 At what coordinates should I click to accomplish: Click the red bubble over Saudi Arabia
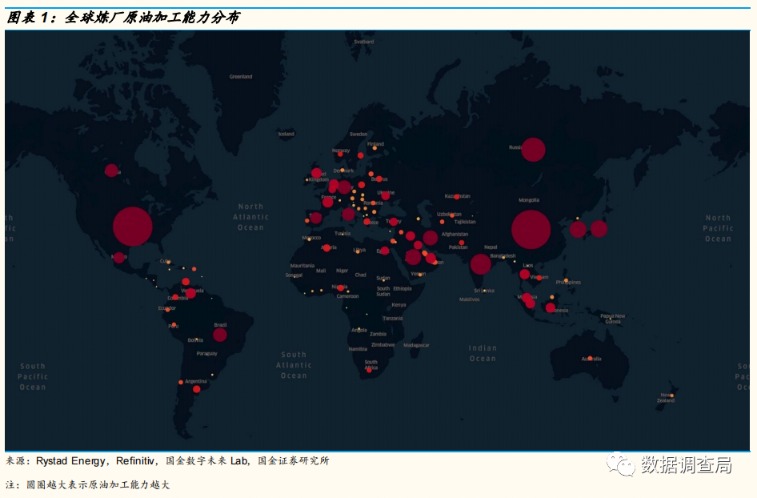pyautogui.click(x=413, y=257)
